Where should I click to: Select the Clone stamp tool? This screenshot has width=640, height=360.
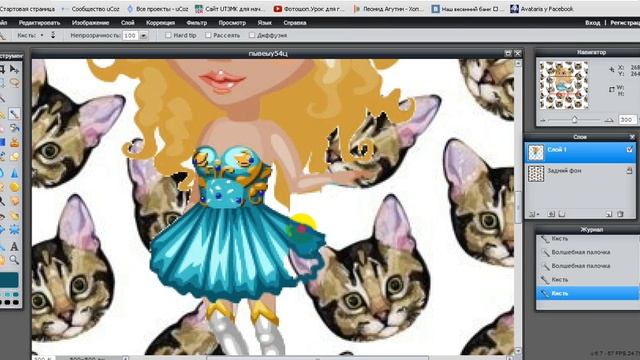(x=14, y=142)
